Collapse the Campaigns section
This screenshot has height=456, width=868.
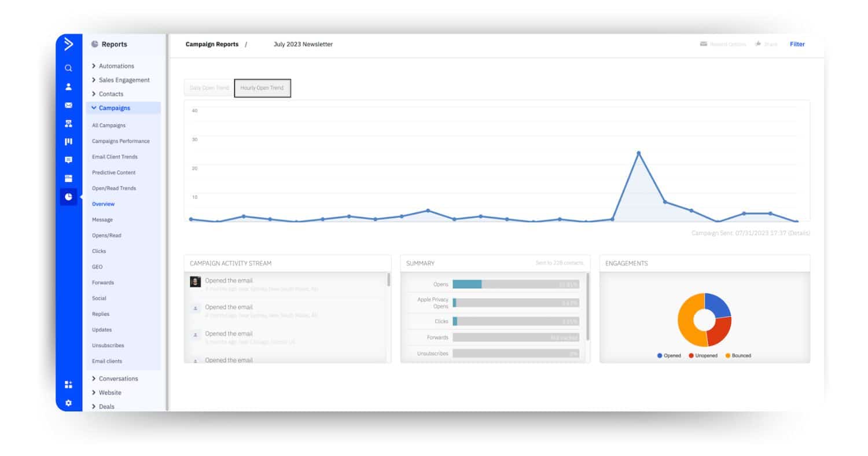pyautogui.click(x=123, y=108)
